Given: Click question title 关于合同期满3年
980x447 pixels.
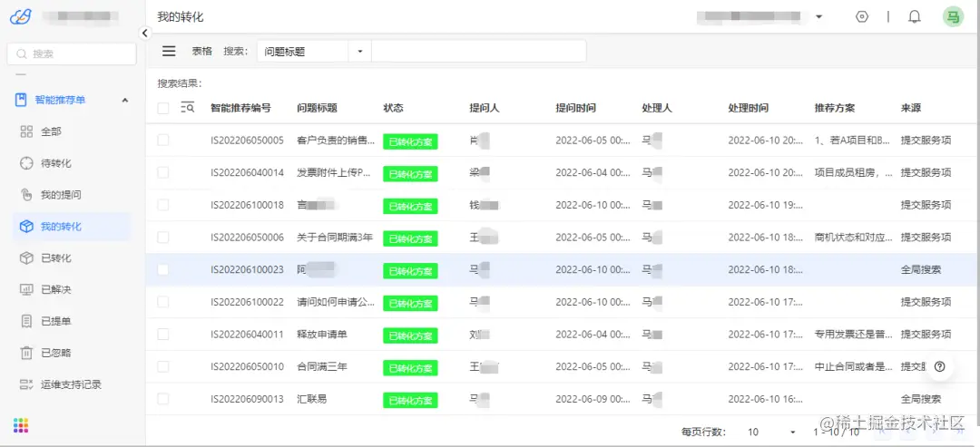Looking at the screenshot, I should point(335,238).
